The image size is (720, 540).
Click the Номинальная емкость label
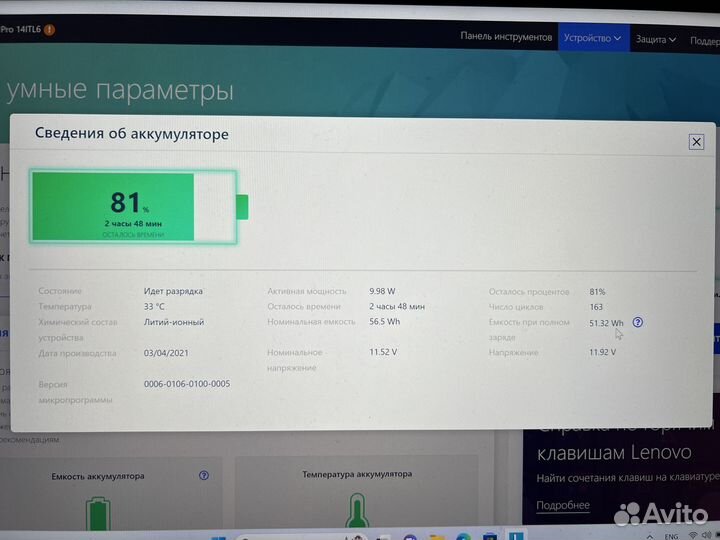coord(311,322)
